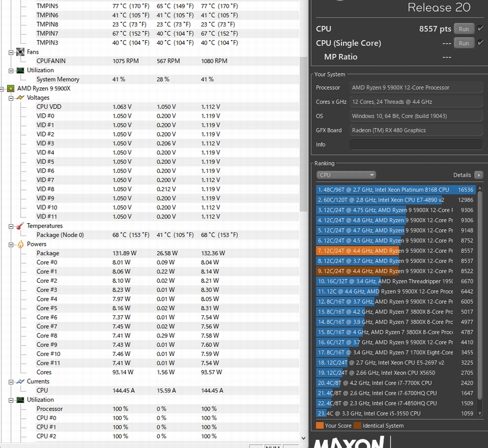Click the Temperatures thermometer icon
Image resolution: width=488 pixels, height=448 pixels.
[x=20, y=226]
